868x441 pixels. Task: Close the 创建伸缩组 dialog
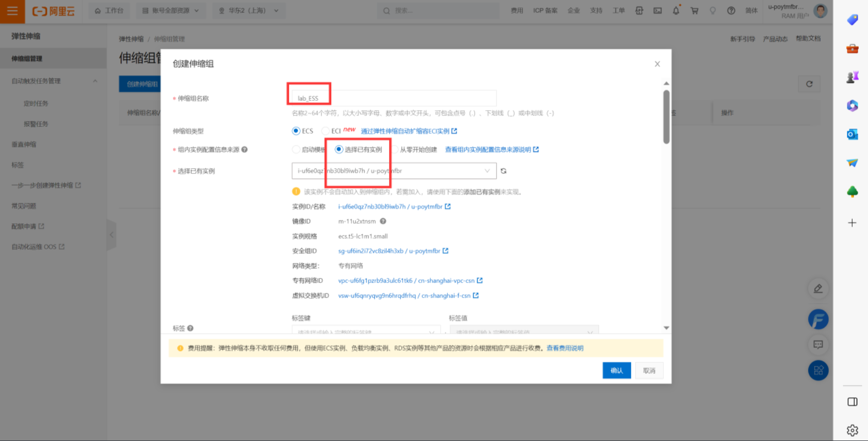657,64
